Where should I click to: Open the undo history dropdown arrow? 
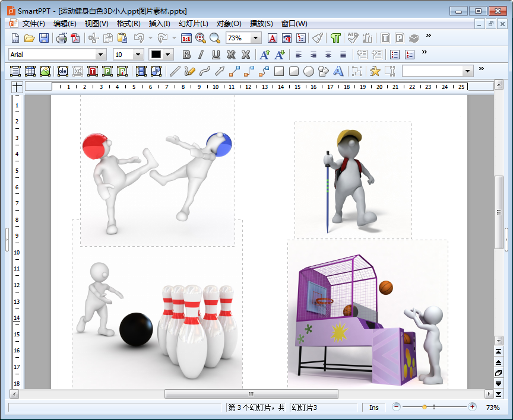coord(150,38)
